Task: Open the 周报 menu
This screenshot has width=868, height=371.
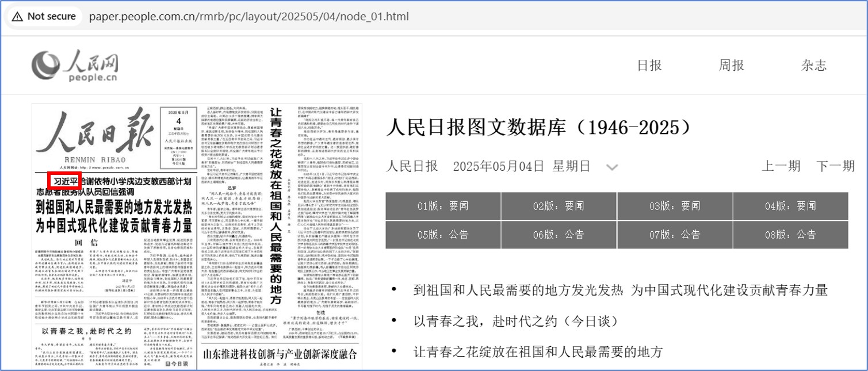Action: [732, 65]
